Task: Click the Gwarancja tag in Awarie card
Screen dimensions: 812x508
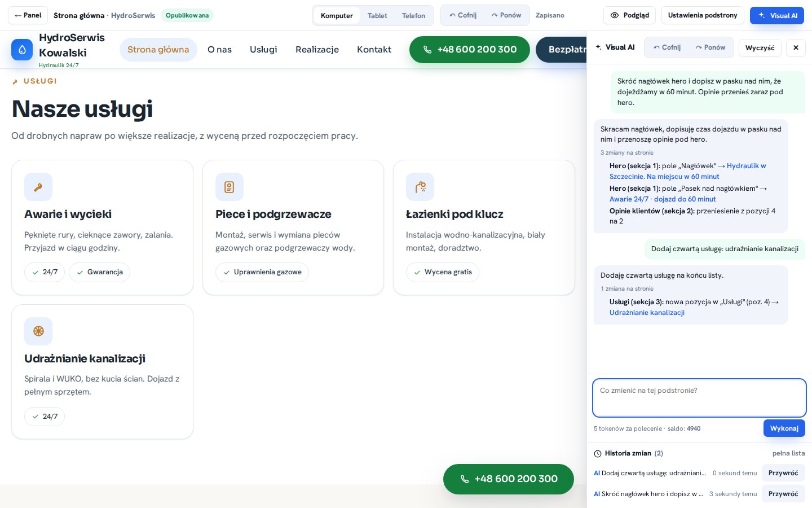Action: (99, 272)
